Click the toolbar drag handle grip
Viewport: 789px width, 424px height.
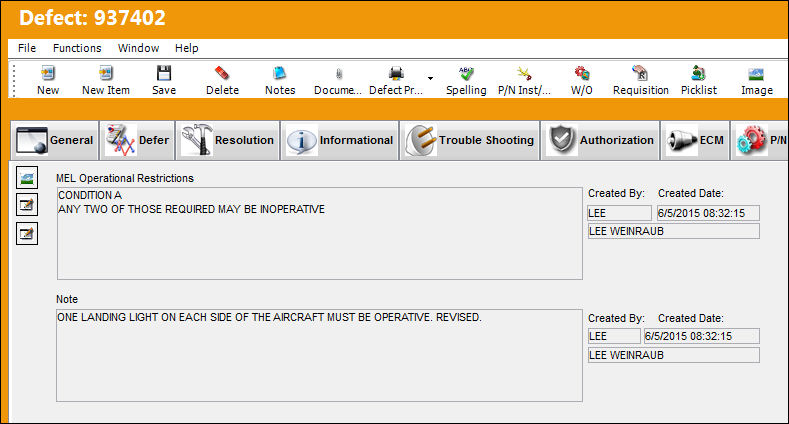coord(14,80)
